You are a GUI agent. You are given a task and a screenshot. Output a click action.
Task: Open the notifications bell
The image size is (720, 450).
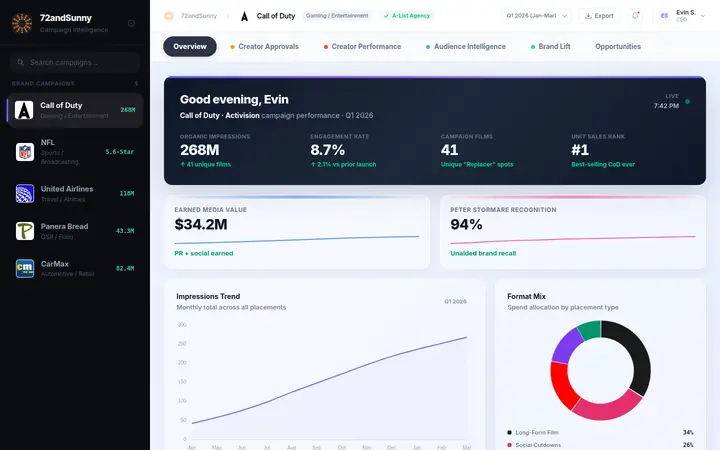636,16
